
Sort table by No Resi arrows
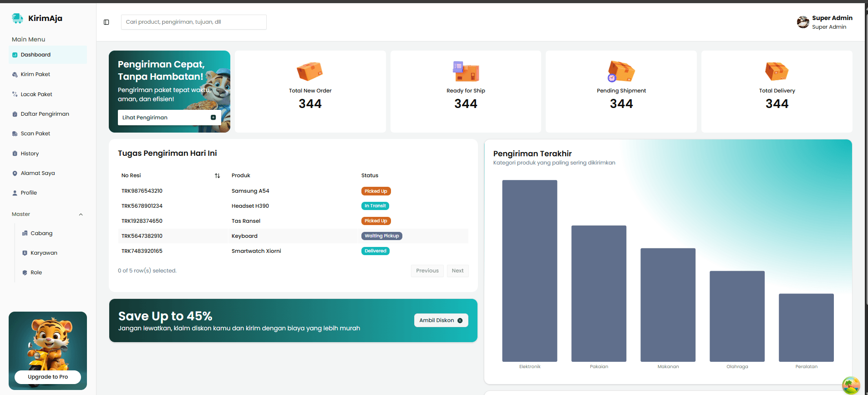tap(218, 175)
